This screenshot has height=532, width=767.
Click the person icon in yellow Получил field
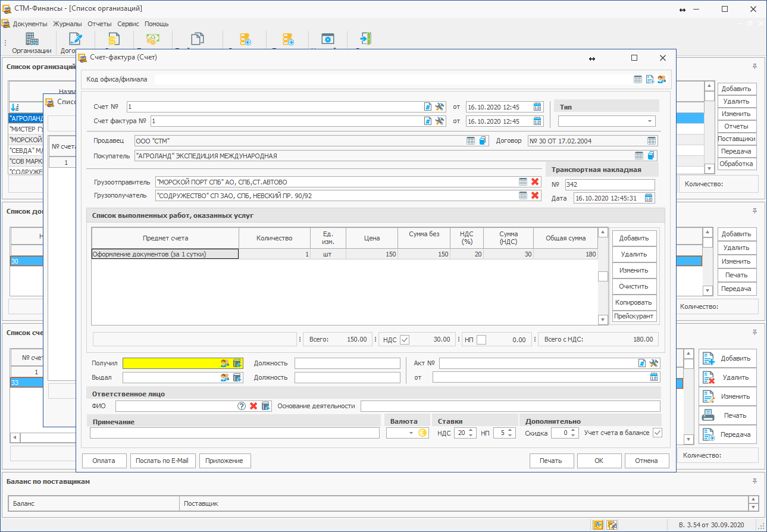click(x=225, y=363)
